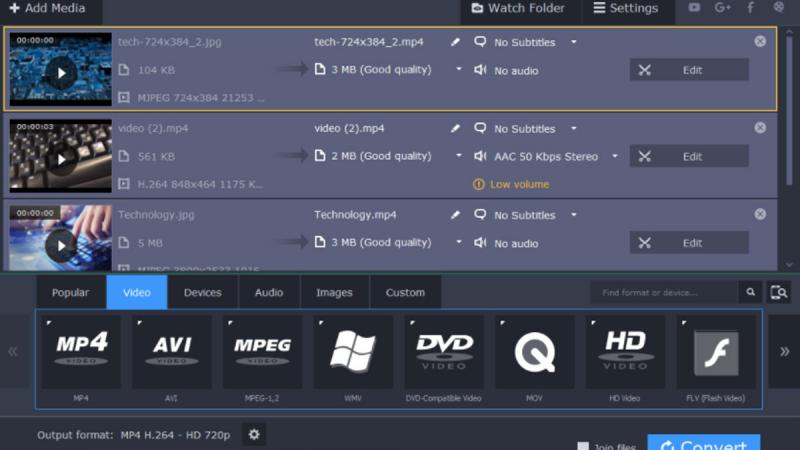Image resolution: width=800 pixels, height=450 pixels.
Task: Click the speaker icon for Technology.mp4
Action: [480, 242]
